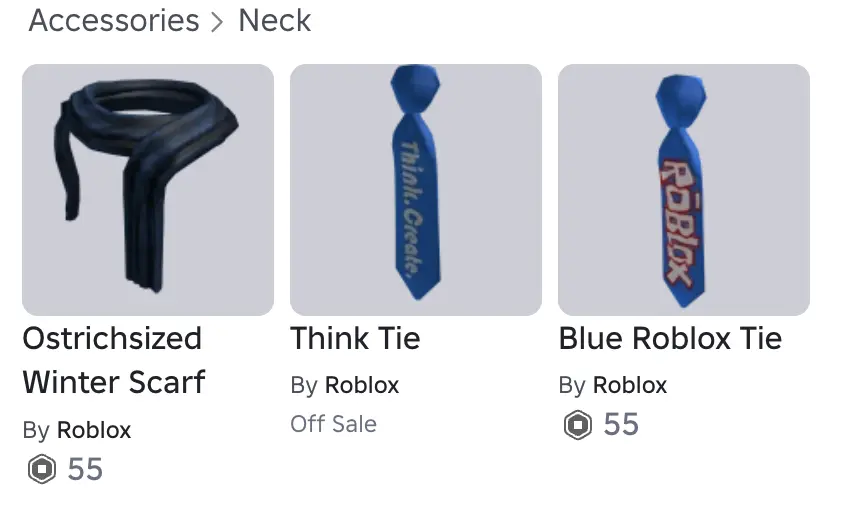
Task: Open Roblox creator link under Blue Roblox Tie
Action: (x=630, y=385)
